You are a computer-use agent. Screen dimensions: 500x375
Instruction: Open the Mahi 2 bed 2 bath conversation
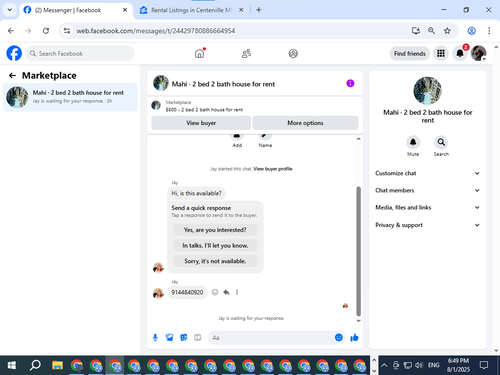pyautogui.click(x=70, y=97)
